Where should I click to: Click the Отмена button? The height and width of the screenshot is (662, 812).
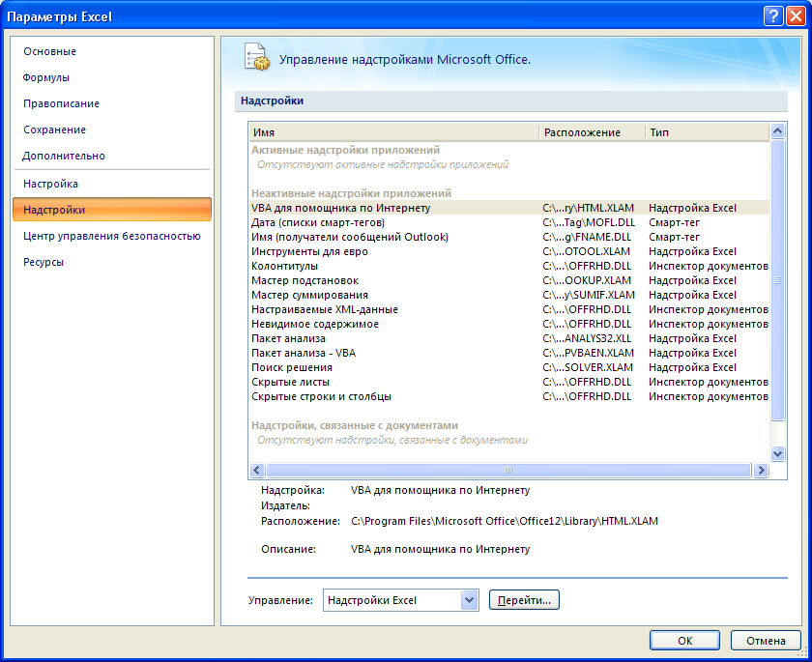pos(766,641)
